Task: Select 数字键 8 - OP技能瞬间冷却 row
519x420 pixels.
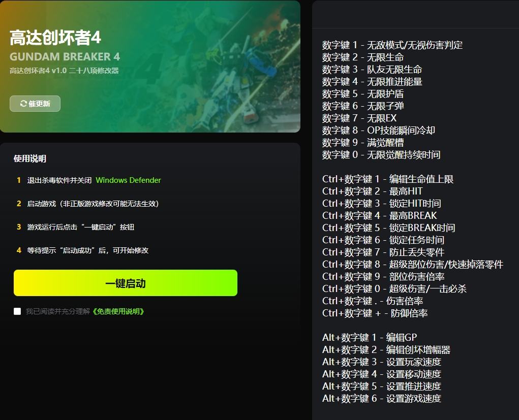Action: pos(379,131)
